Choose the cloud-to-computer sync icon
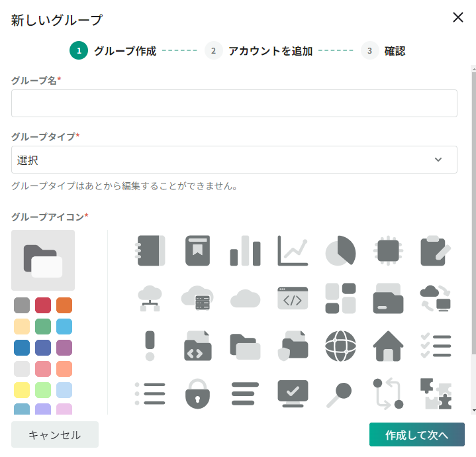This screenshot has width=476, height=457. tap(436, 298)
